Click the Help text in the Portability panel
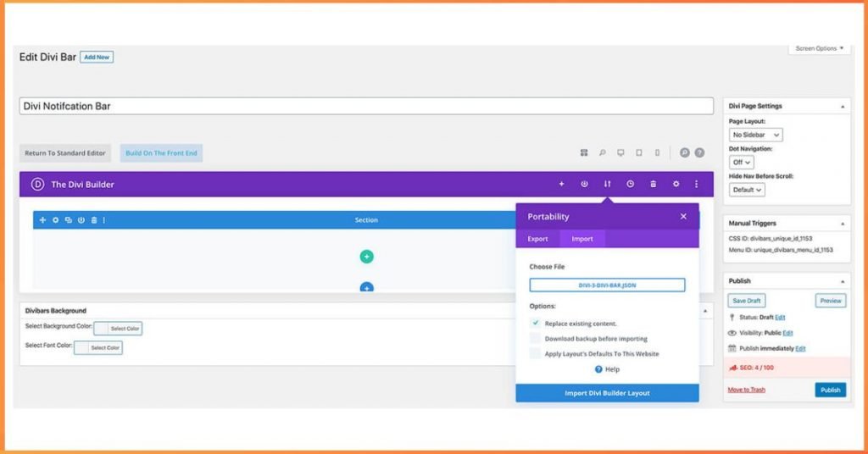The image size is (868, 454). pos(612,369)
